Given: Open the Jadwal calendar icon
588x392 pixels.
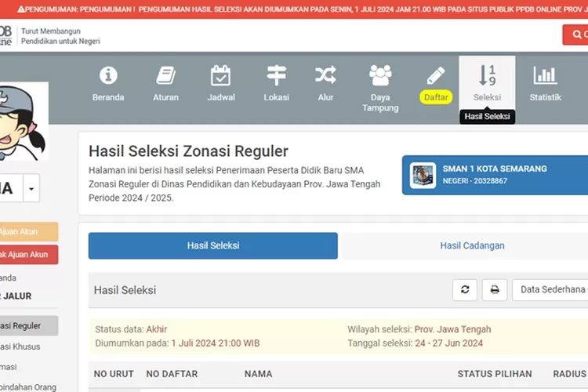Looking at the screenshot, I should click(x=221, y=75).
